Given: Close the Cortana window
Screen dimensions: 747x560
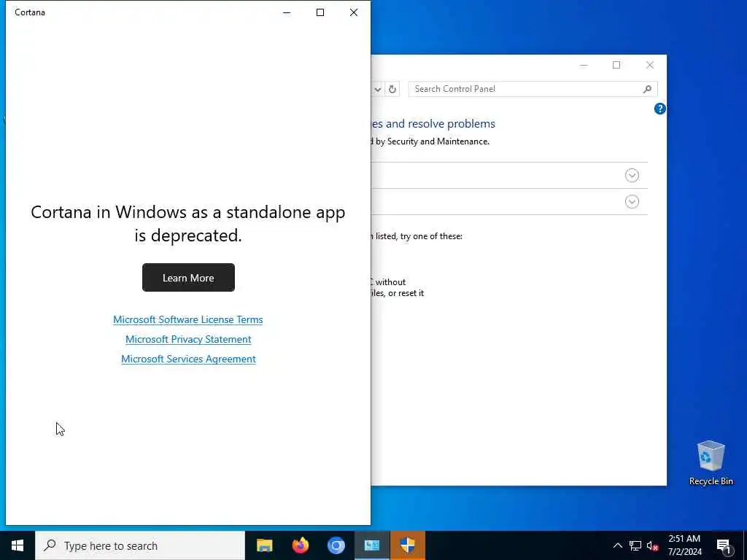Looking at the screenshot, I should pyautogui.click(x=354, y=12).
